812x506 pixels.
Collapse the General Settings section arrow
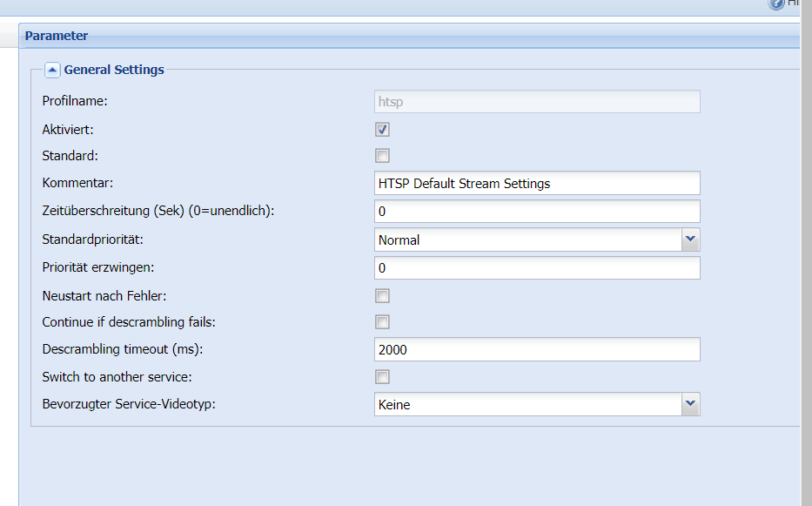point(52,70)
